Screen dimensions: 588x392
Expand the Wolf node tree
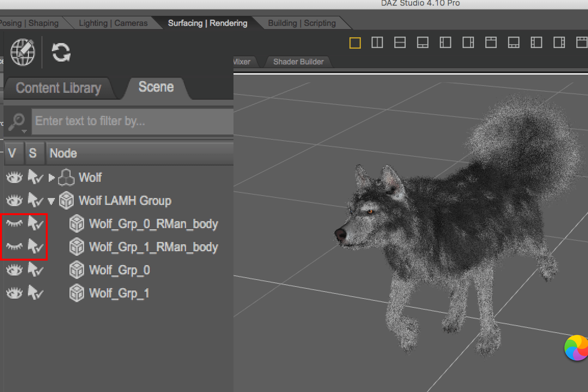[x=51, y=178]
